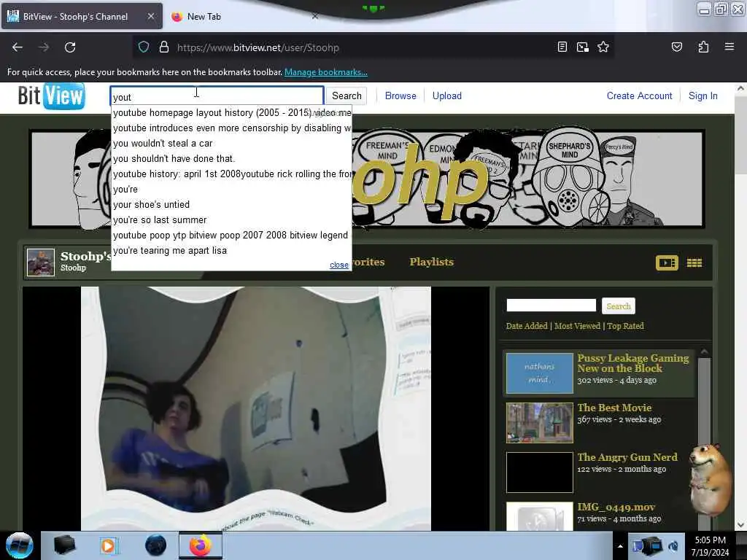Open the Extensions puzzle icon
The height and width of the screenshot is (560, 747).
click(703, 47)
